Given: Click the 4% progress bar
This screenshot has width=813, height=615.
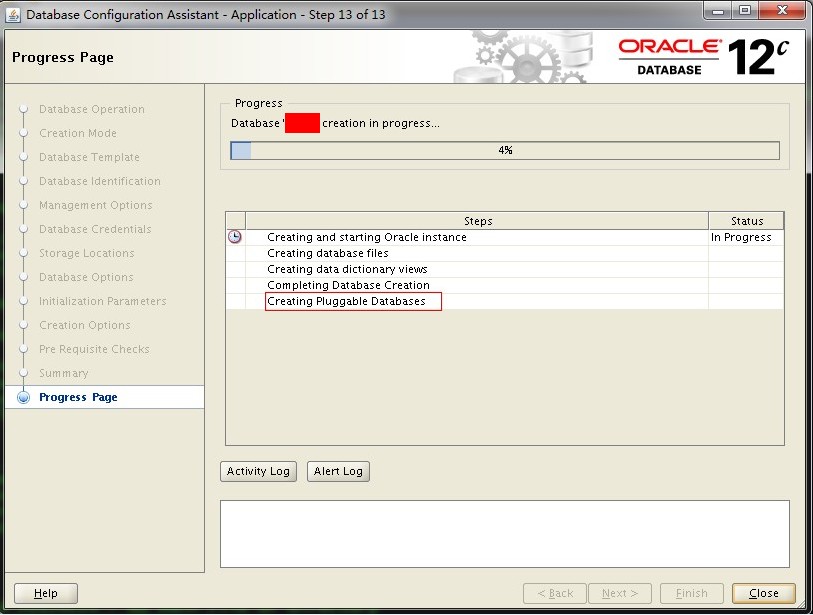Looking at the screenshot, I should [x=505, y=150].
